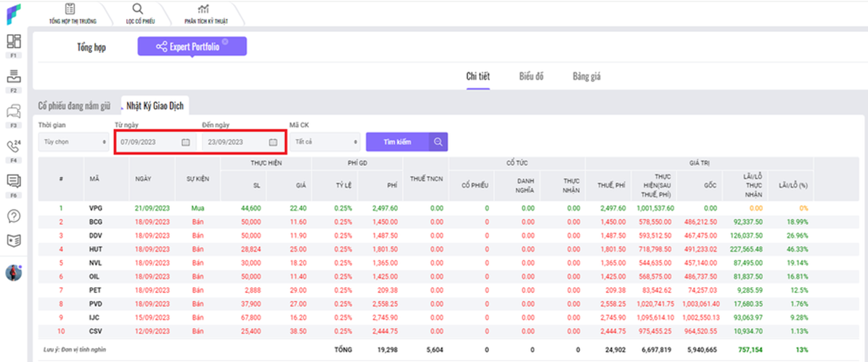Open the F3 chat bubbles sidebar icon
Screen dimensions: 868x362
tap(14, 111)
